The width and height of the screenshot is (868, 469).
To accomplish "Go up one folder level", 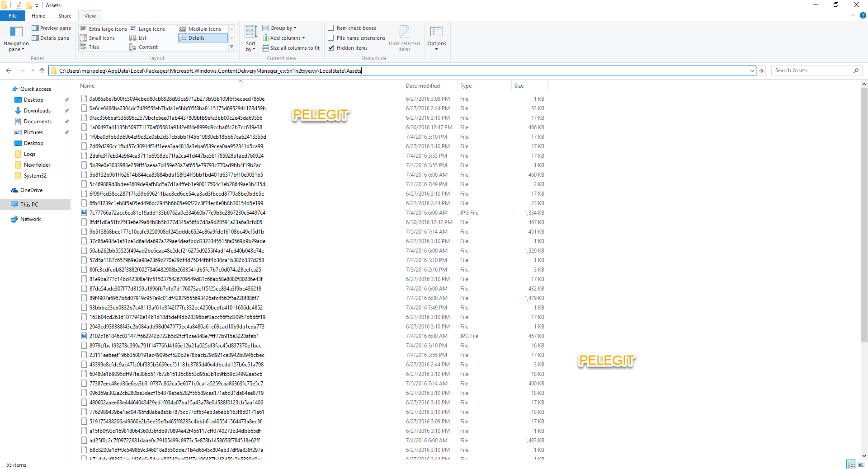I will (42, 70).
